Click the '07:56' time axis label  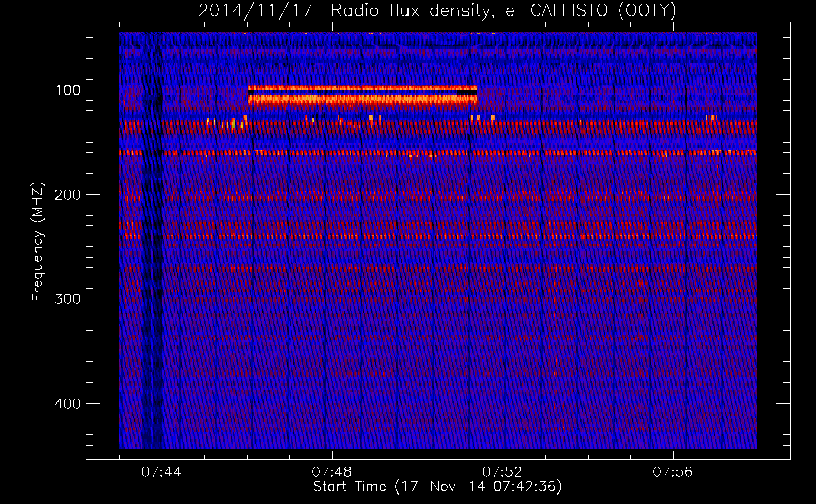[673, 472]
